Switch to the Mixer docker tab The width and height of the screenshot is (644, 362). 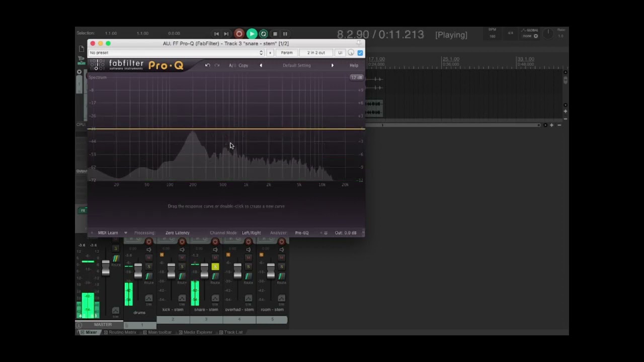(x=89, y=332)
